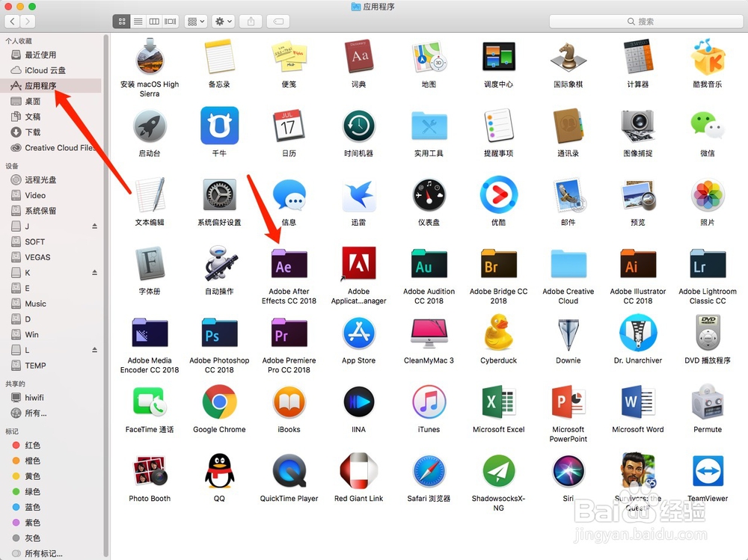Select the Microsoft Word icon

tap(638, 402)
